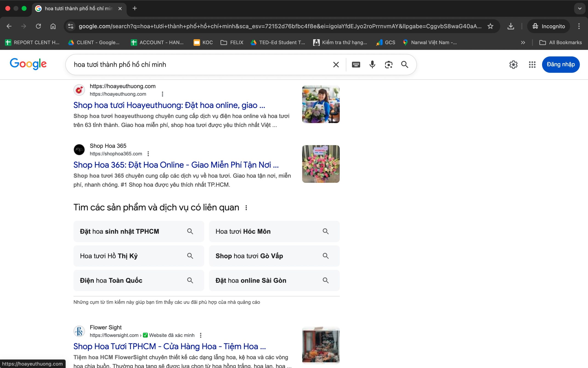Search Đặt hoa online Sài Gòn
Viewport: 588px width, 368px height.
point(274,280)
